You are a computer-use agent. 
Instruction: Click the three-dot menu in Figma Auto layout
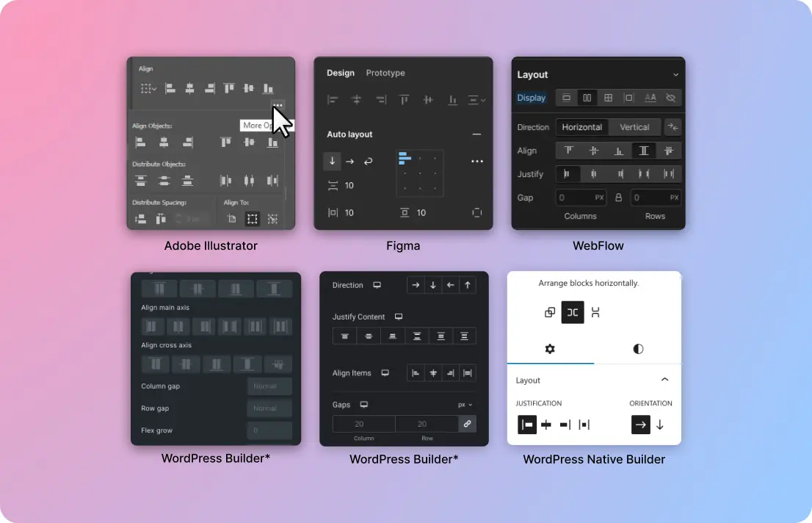click(x=477, y=161)
